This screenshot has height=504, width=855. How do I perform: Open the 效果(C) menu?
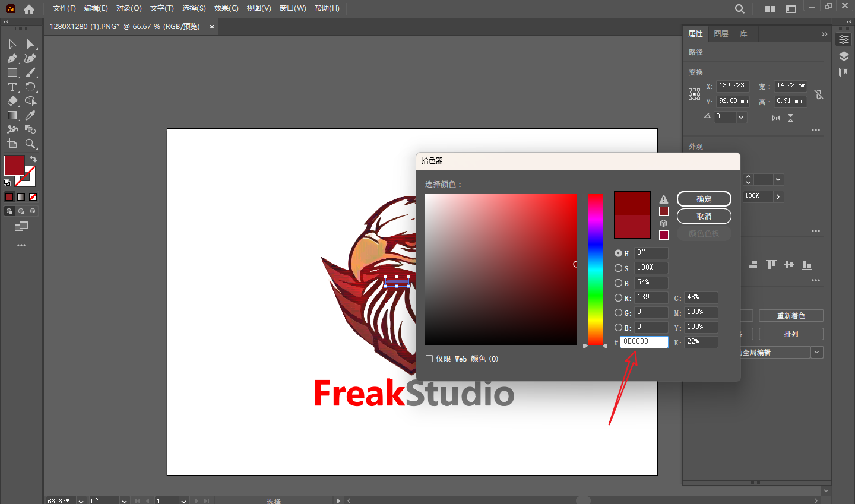coord(226,8)
